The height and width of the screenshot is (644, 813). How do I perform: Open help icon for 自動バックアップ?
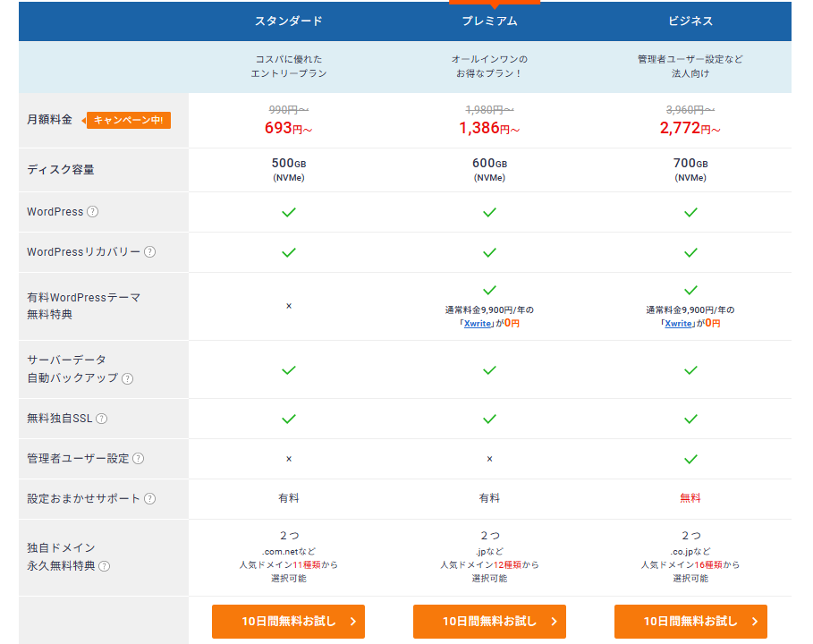128,378
